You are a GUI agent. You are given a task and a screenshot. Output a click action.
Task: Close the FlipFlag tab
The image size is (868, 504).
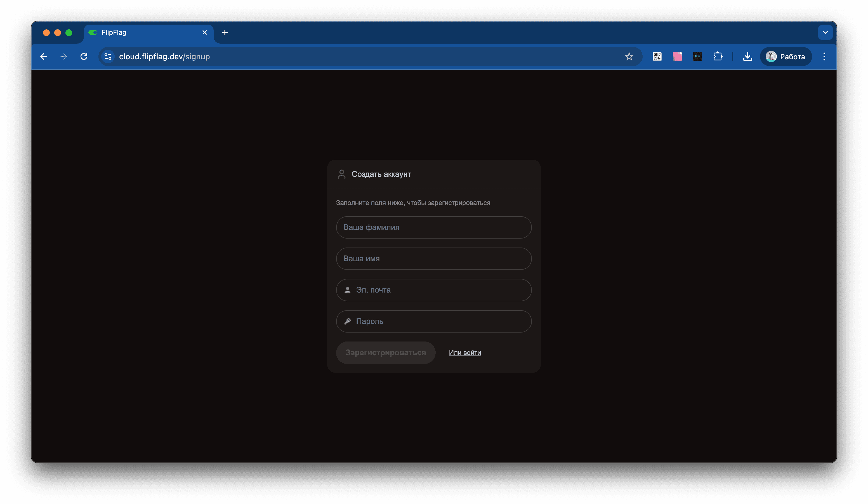(205, 32)
